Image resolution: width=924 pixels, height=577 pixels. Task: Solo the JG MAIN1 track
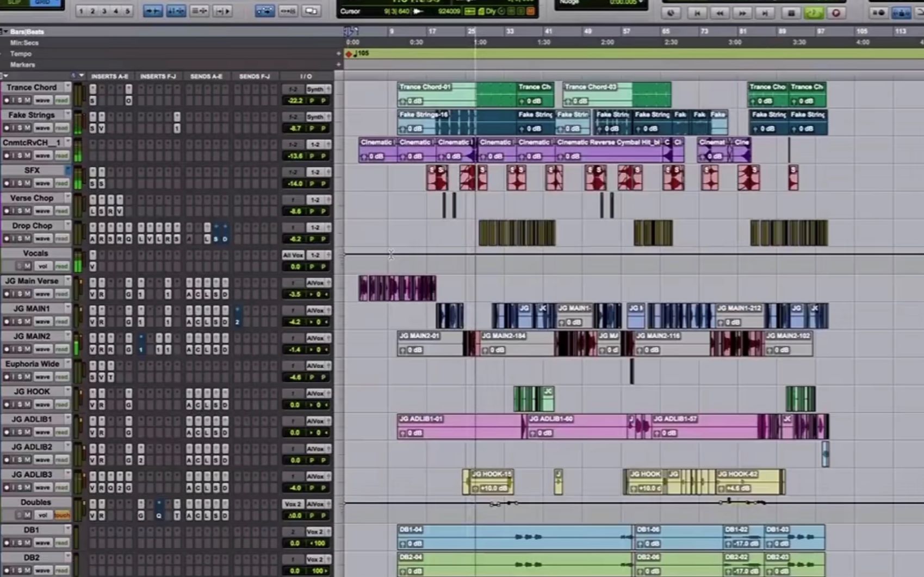20,321
